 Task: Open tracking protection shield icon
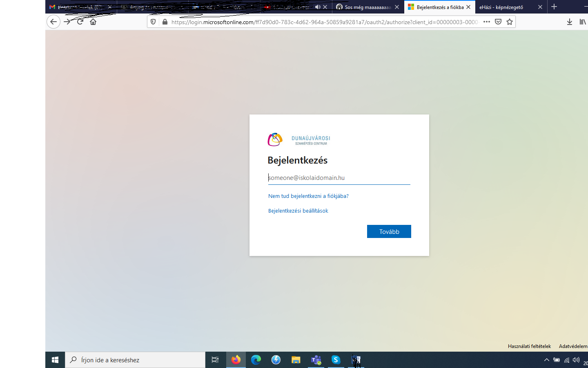coord(153,22)
